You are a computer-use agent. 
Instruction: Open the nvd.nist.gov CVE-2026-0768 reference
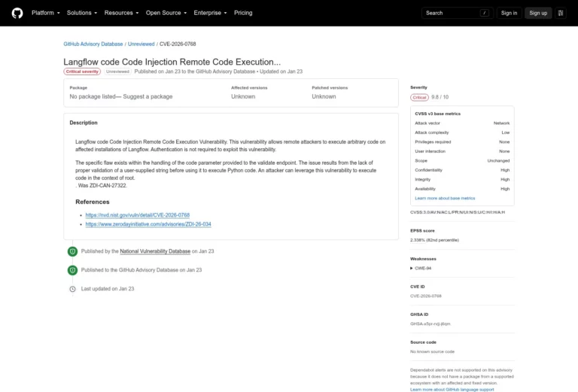tap(138, 214)
